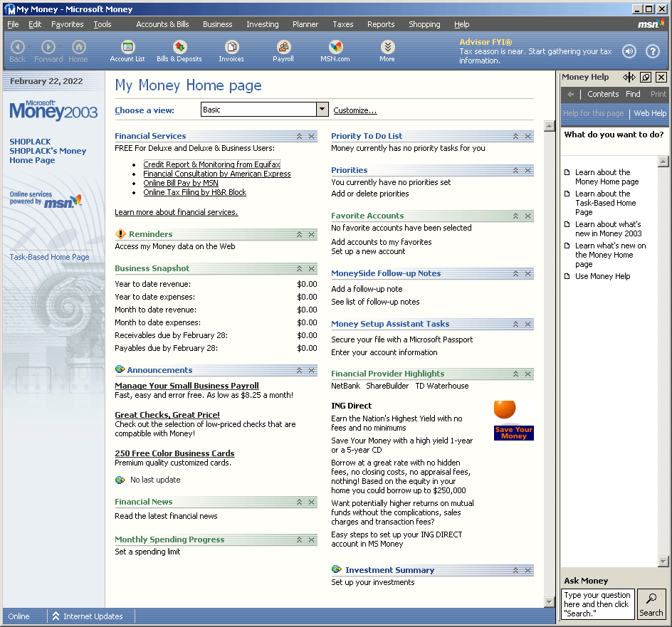Click the Customize... link
The width and height of the screenshot is (672, 627).
coord(355,110)
